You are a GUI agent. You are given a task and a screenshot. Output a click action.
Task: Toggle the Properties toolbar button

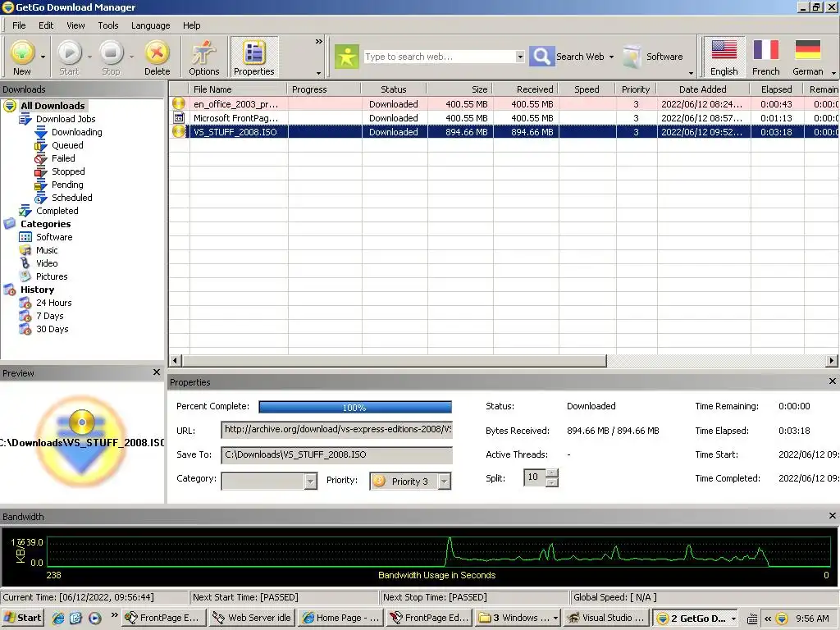click(254, 57)
